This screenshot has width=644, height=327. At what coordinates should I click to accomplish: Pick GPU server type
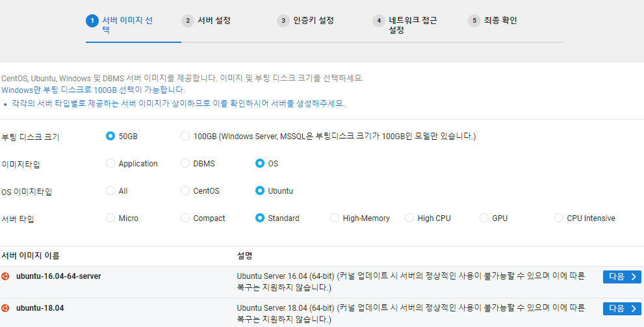(x=484, y=218)
